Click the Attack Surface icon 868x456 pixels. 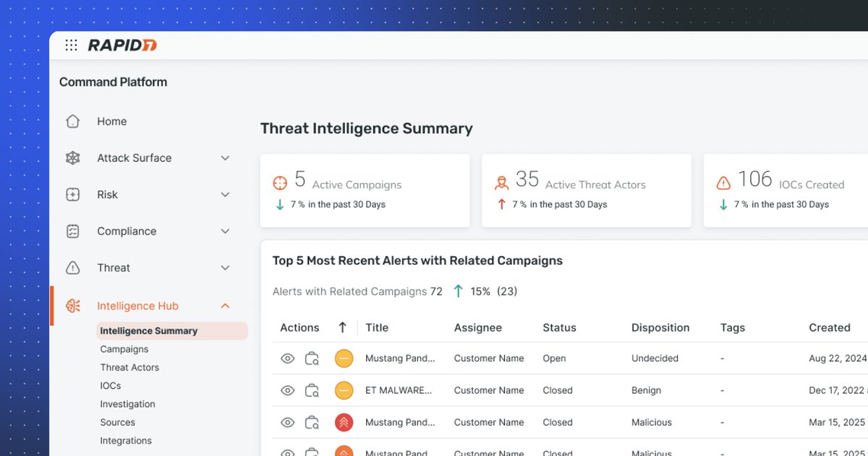click(x=72, y=158)
